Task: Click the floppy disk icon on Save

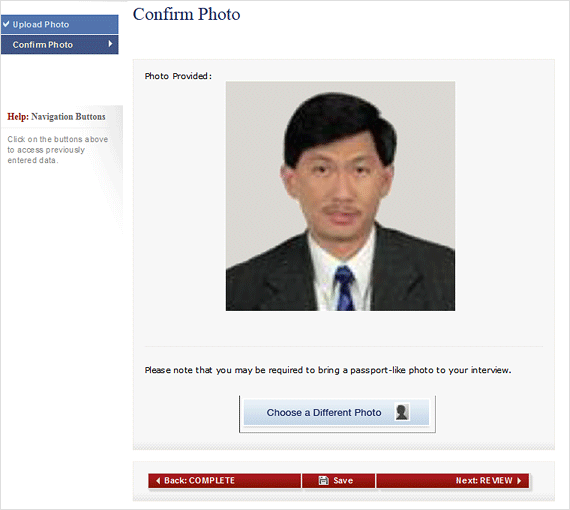Action: (324, 481)
